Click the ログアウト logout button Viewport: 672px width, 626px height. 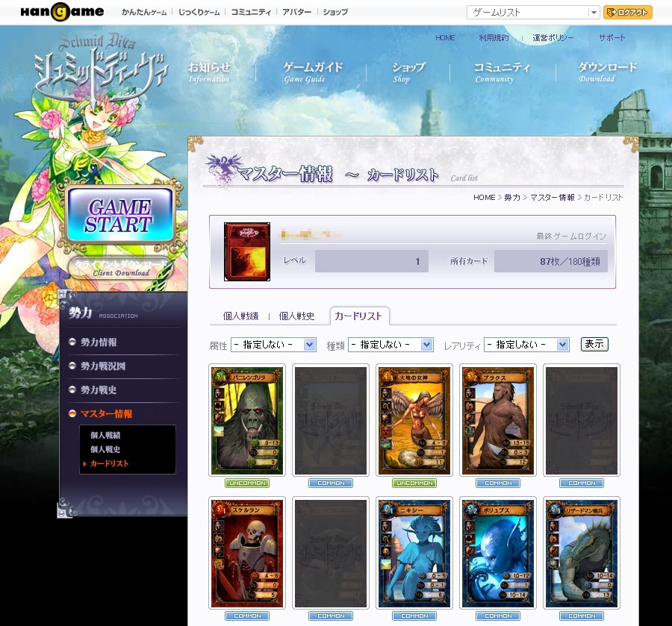click(627, 13)
